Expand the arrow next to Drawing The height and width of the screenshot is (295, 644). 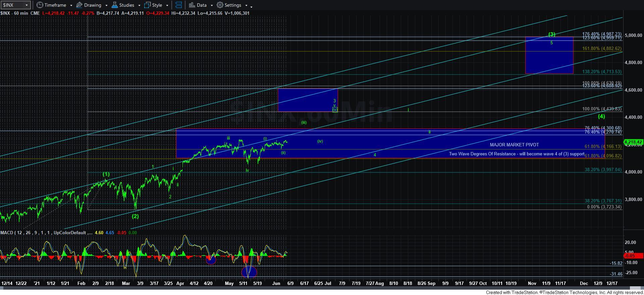(106, 5)
